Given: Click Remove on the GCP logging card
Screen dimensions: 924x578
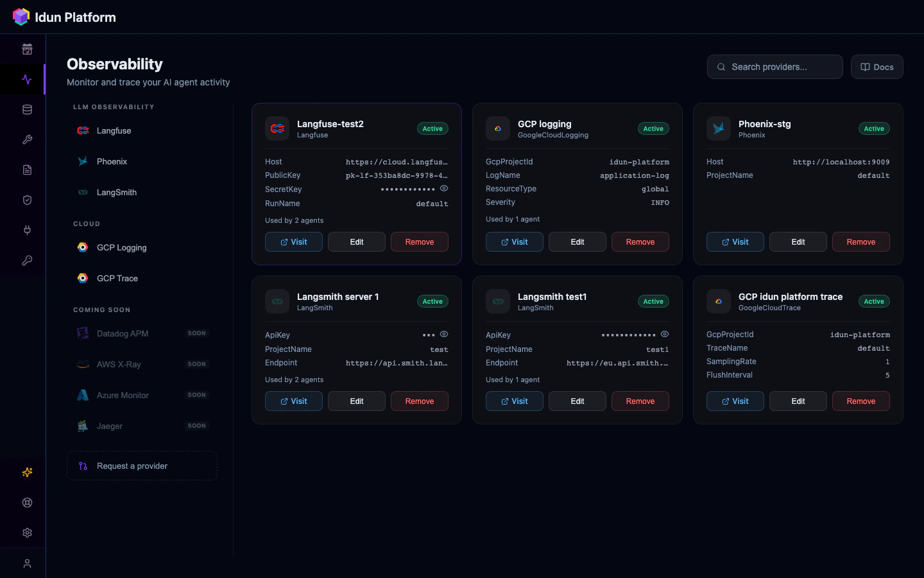Looking at the screenshot, I should click(640, 241).
